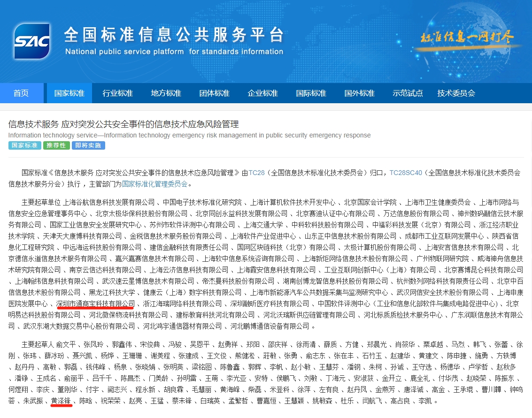The width and height of the screenshot is (532, 418).
Task: Switch to 团体标准 tab
Action: pos(214,93)
